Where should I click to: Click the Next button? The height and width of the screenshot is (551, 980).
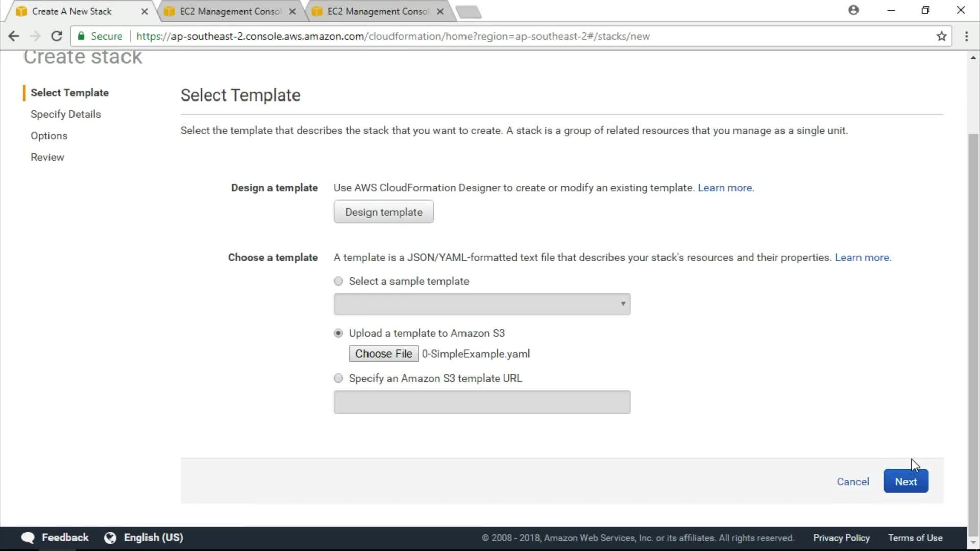point(905,481)
